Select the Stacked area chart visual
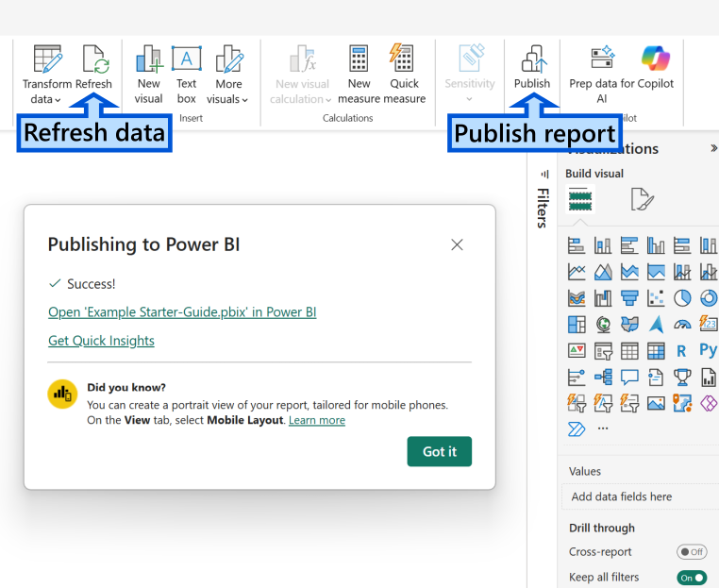 pos(629,272)
